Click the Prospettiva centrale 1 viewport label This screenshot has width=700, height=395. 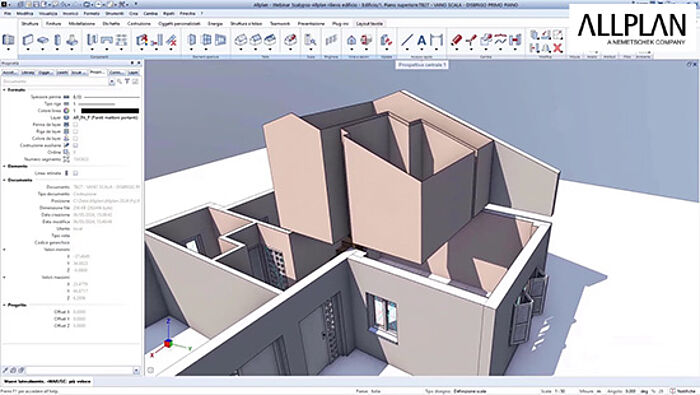tap(422, 65)
